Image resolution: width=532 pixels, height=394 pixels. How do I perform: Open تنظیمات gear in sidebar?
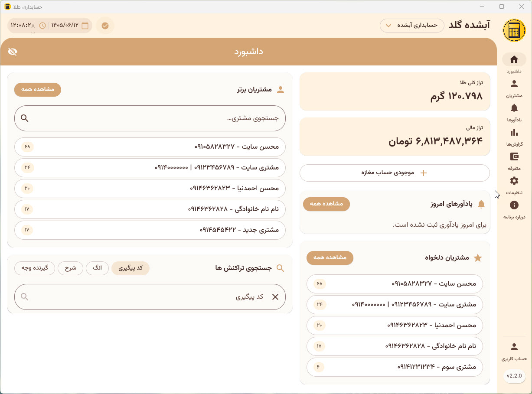514,185
